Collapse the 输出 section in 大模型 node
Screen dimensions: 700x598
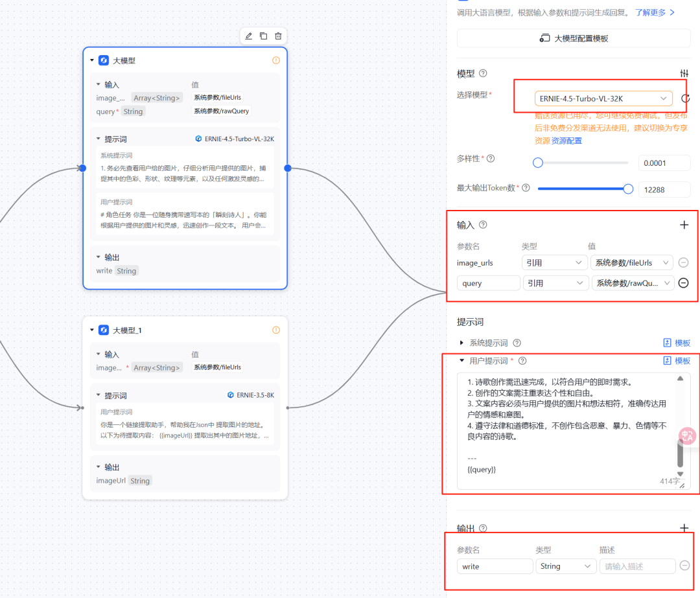99,257
